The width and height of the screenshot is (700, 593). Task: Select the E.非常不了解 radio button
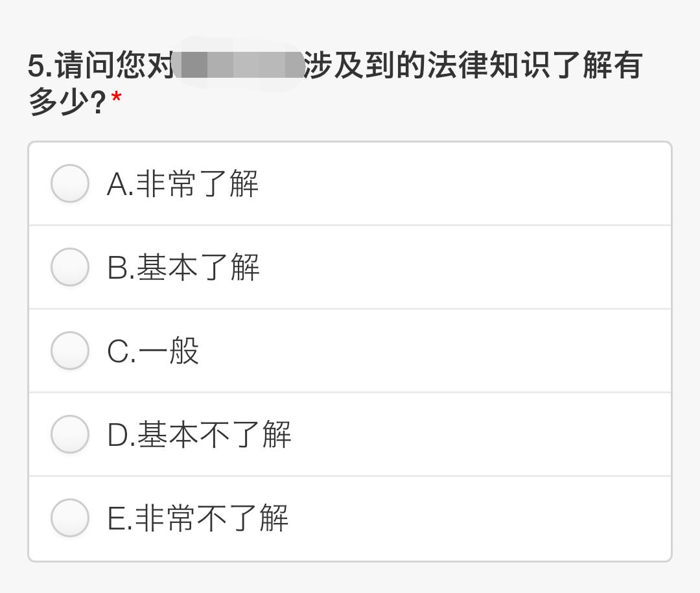coord(69,518)
